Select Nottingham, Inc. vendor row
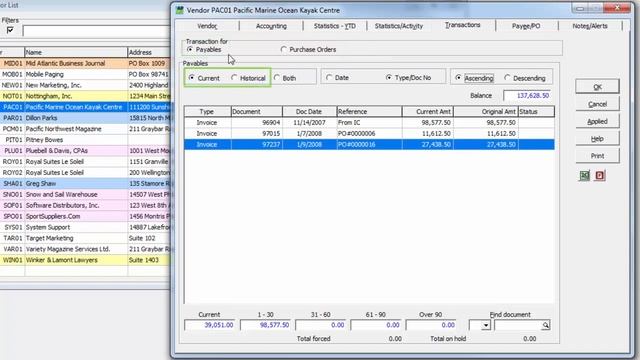 click(85, 96)
